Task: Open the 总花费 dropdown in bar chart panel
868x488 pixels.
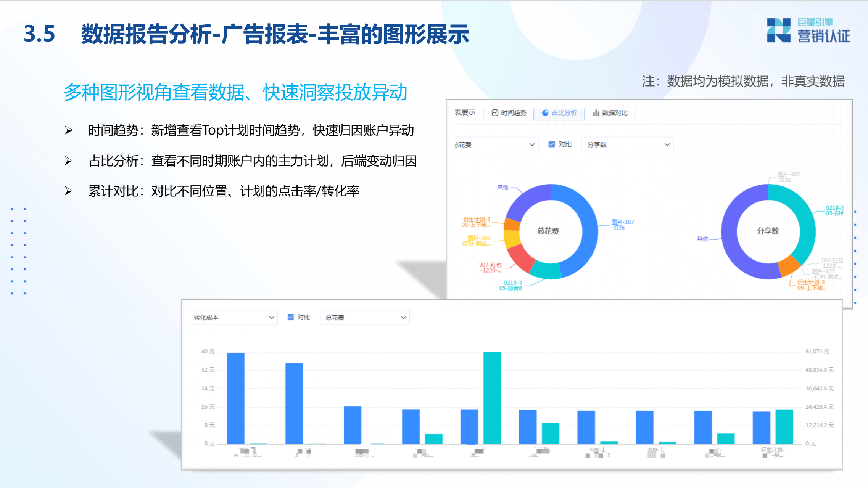Action: pyautogui.click(x=365, y=317)
